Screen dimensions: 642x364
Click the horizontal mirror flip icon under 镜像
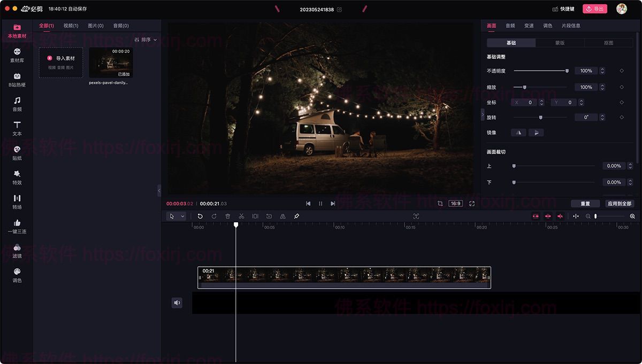(x=518, y=133)
